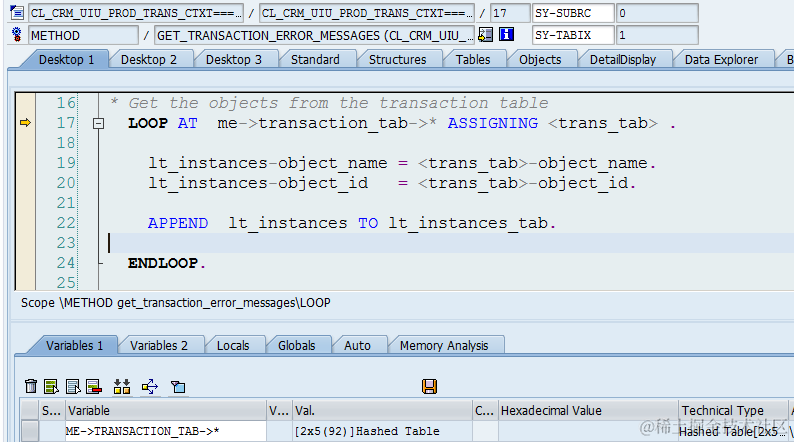This screenshot has width=794, height=442.
Task: Click the gear icon beside the METHOD field
Action: 17,34
